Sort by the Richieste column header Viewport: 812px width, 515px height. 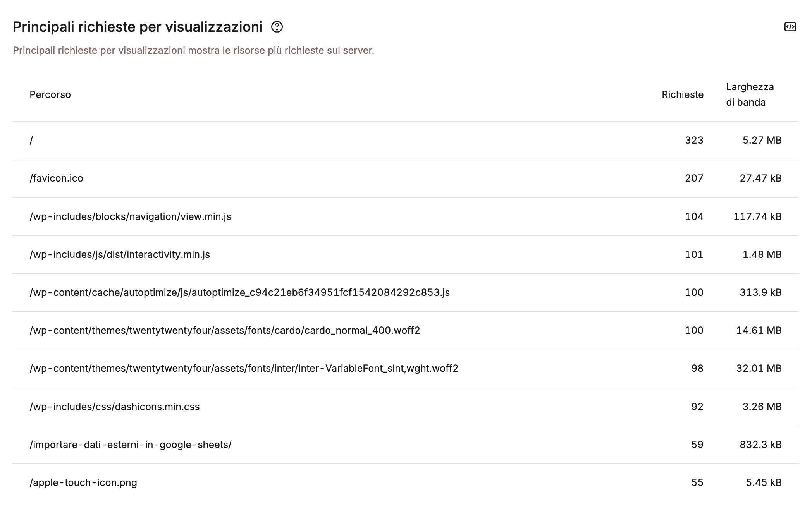[x=682, y=95]
